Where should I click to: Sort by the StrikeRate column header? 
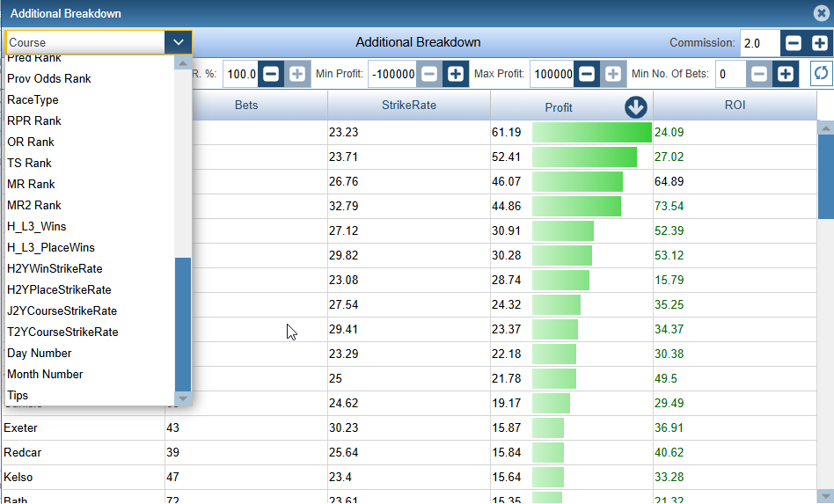408,106
